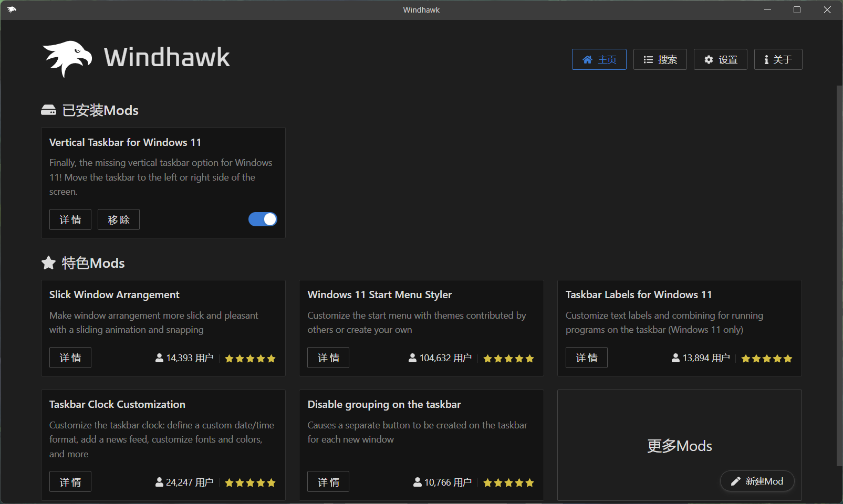The image size is (843, 504).
Task: Click the Slick Window Arrangement title
Action: pyautogui.click(x=115, y=295)
